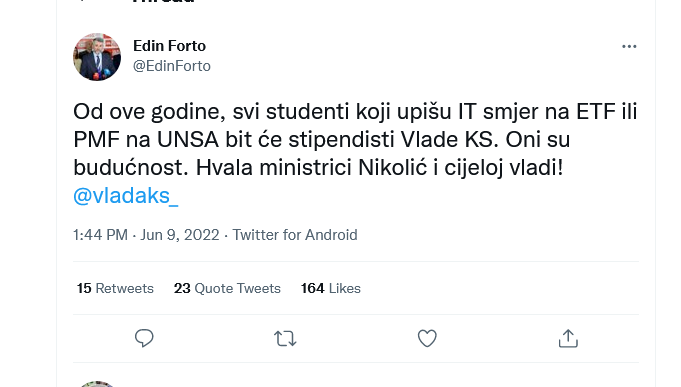Click the tweet text about IT students
The width and height of the screenshot is (681, 387).
click(x=355, y=139)
